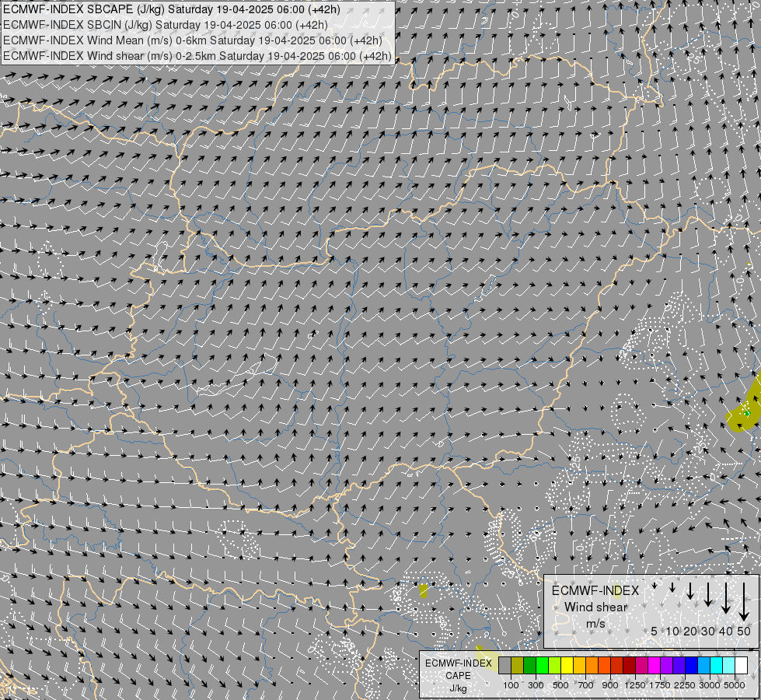The height and width of the screenshot is (700, 761).
Task: Select the pure blue CAPE swatch after 2250
Action: (x=692, y=666)
